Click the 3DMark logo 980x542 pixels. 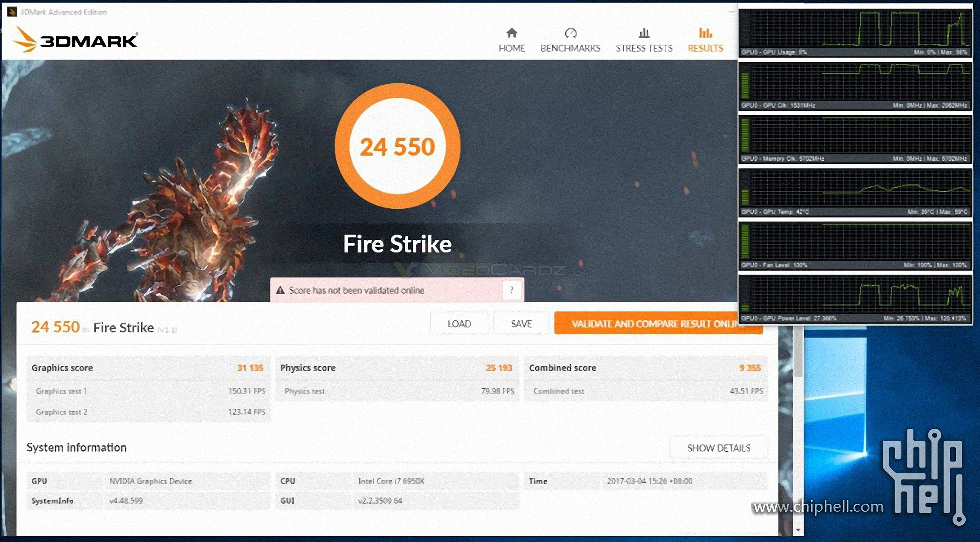pos(76,40)
